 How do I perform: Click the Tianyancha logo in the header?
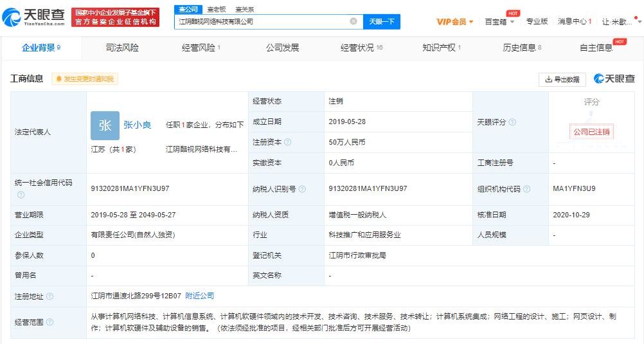coord(33,17)
